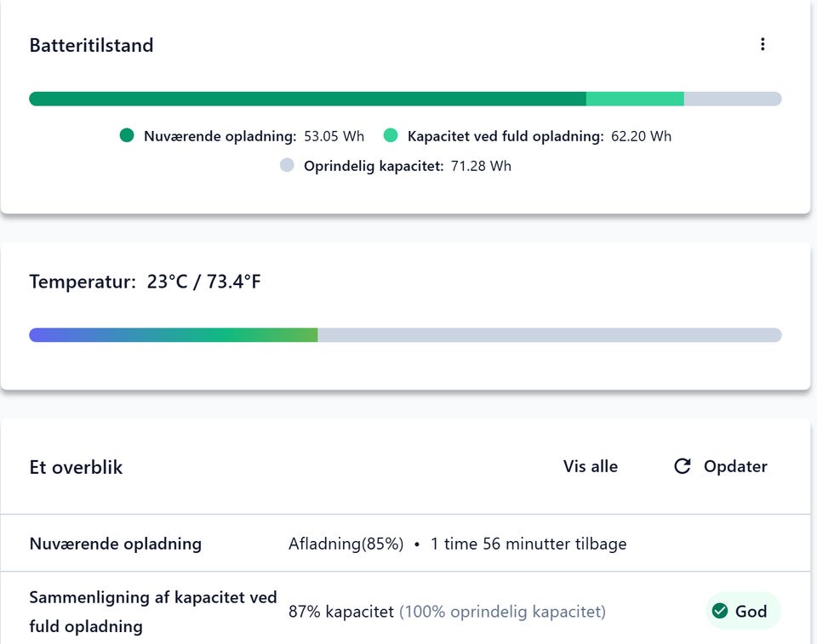The height and width of the screenshot is (644, 817).
Task: Click the Et overblik heading
Action: 76,467
